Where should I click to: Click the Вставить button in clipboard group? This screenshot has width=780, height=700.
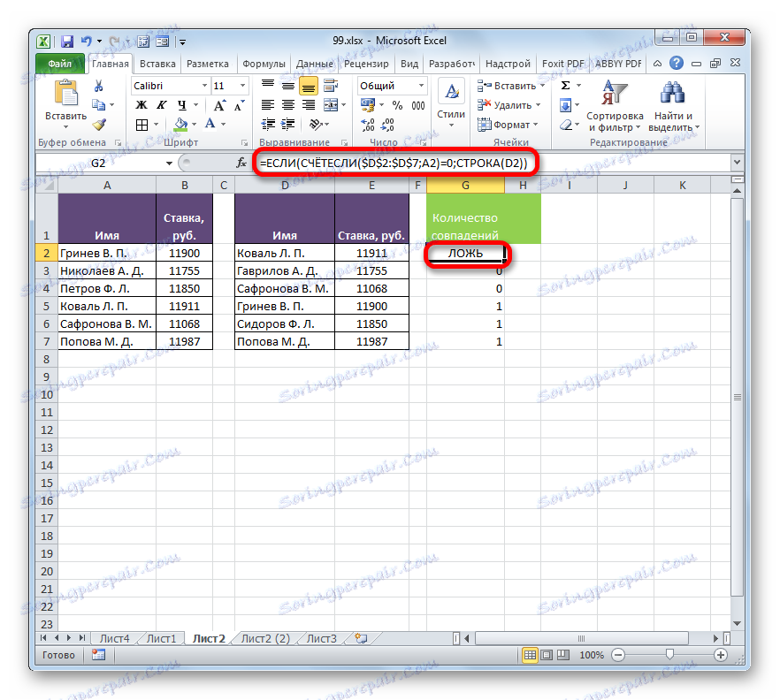tap(66, 93)
